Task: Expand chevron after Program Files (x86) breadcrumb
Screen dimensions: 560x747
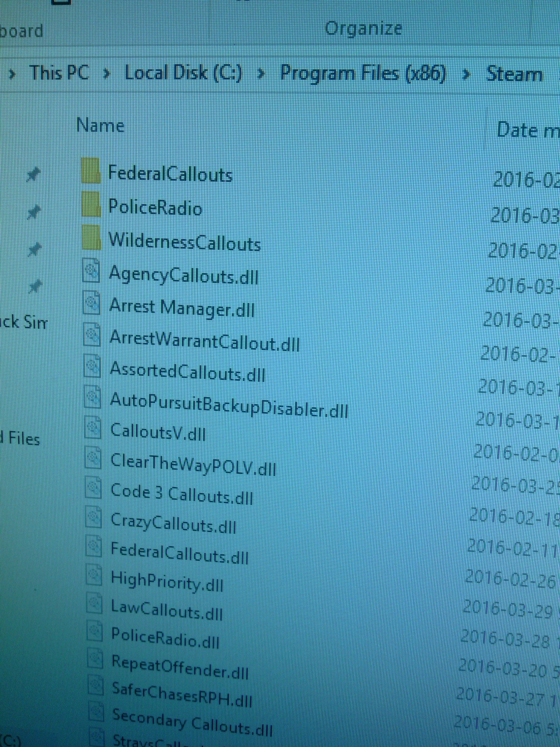Action: click(467, 75)
